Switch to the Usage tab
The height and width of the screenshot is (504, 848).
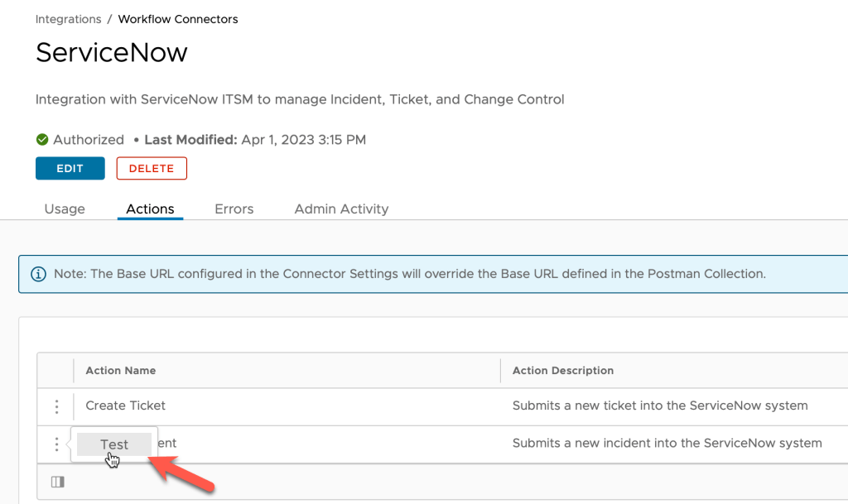pyautogui.click(x=65, y=209)
